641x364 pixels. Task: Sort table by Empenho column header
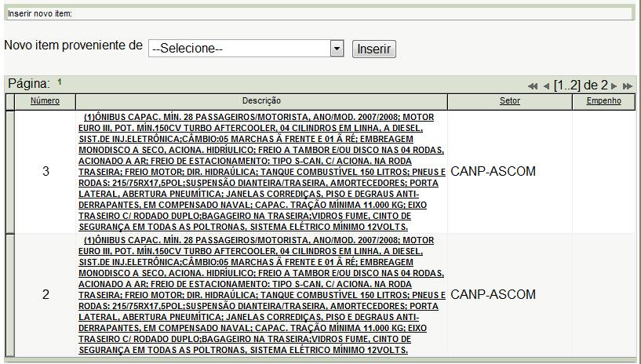coord(603,101)
